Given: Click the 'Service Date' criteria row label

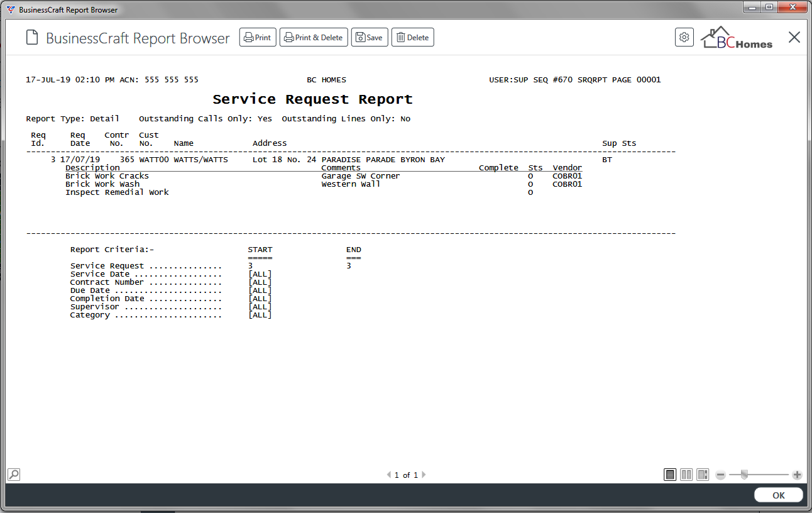Looking at the screenshot, I should (100, 274).
